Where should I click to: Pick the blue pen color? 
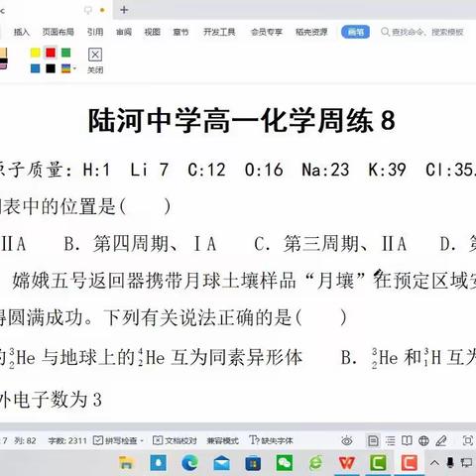click(x=35, y=68)
